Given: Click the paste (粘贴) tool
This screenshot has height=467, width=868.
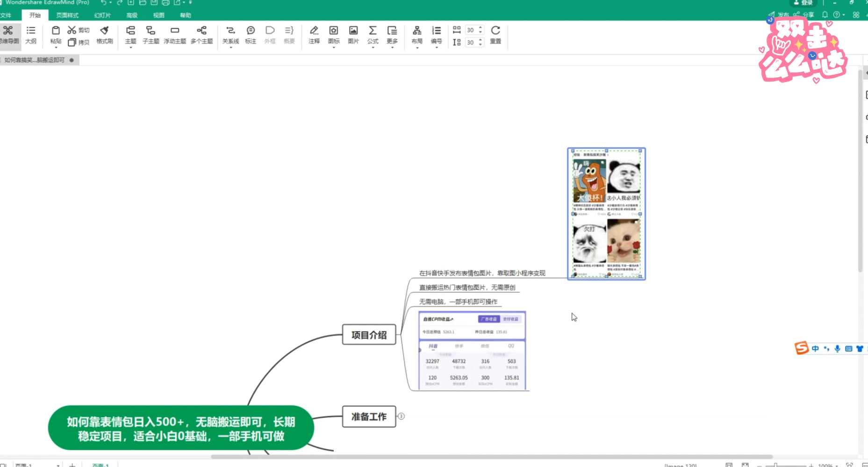Looking at the screenshot, I should 55,35.
